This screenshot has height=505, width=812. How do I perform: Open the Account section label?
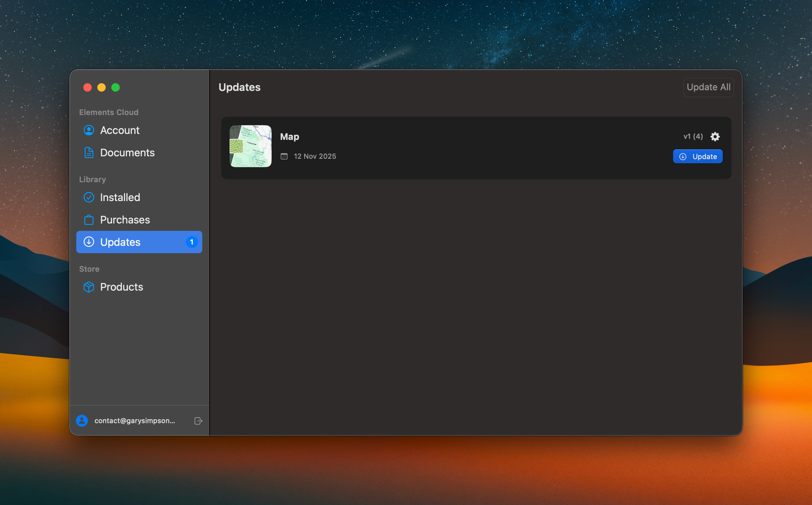click(120, 130)
